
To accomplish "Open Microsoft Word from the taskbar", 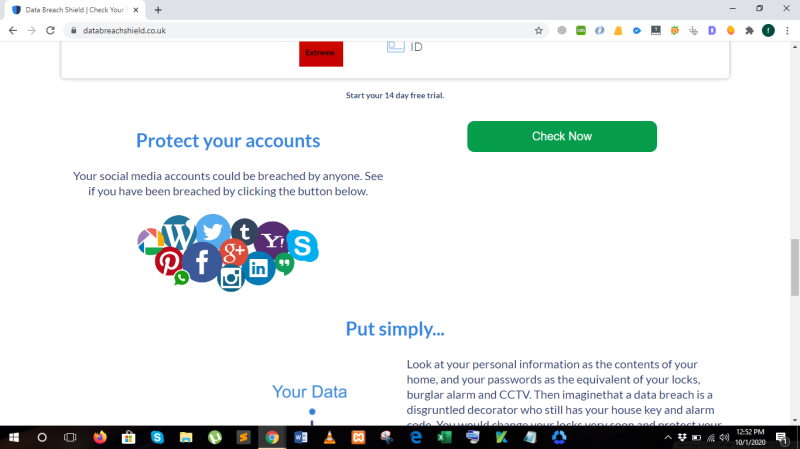I will click(x=301, y=437).
